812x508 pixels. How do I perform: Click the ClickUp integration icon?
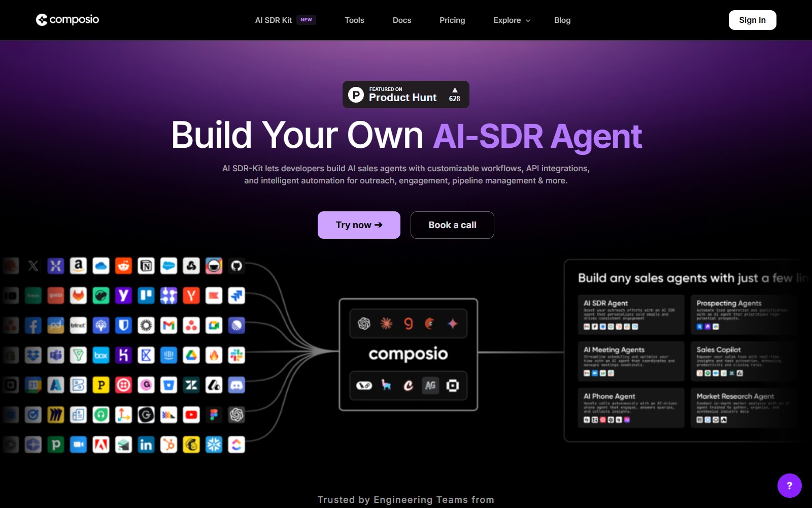[x=236, y=445]
